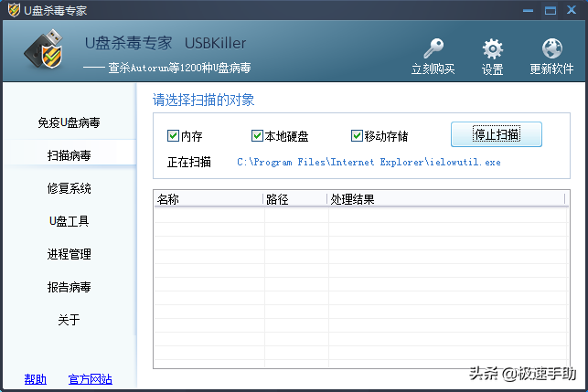Click the title bar shield icon
The image size is (588, 392).
click(x=14, y=10)
